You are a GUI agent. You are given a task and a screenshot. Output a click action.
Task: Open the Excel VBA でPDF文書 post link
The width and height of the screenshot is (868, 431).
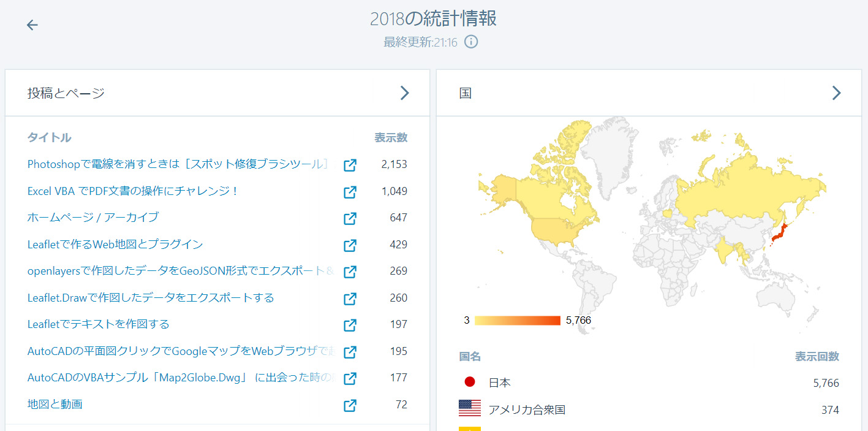pyautogui.click(x=132, y=191)
